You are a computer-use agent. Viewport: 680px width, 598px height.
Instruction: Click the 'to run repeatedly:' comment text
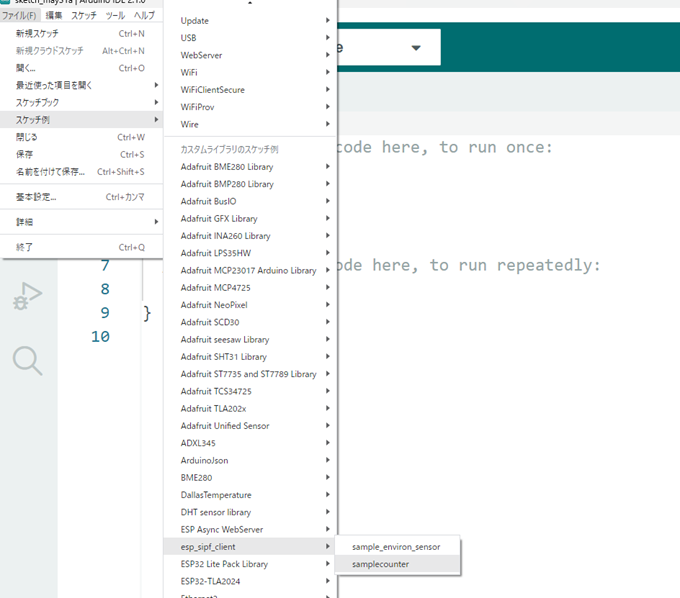(515, 265)
